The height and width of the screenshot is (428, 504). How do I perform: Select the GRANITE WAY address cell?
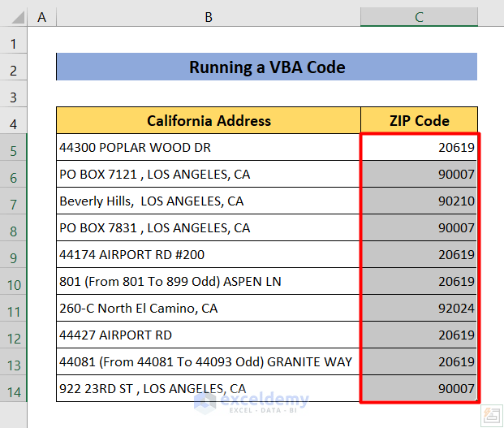[x=209, y=361]
